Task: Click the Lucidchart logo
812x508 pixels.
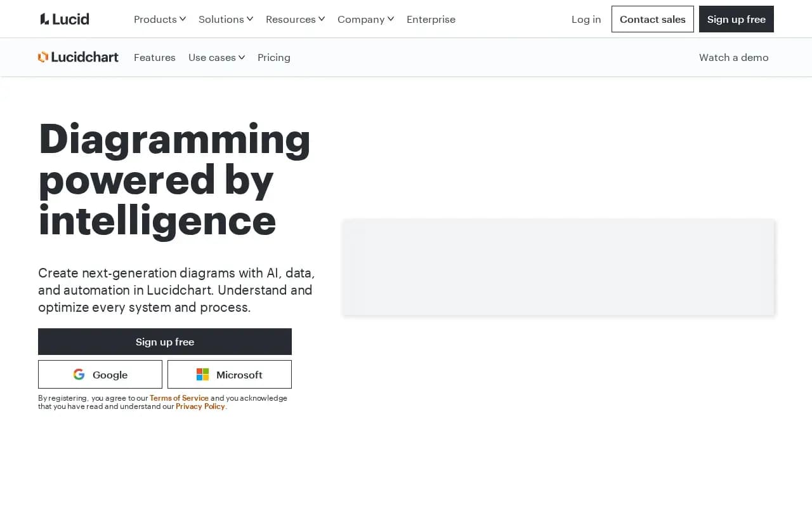Action: 78,57
